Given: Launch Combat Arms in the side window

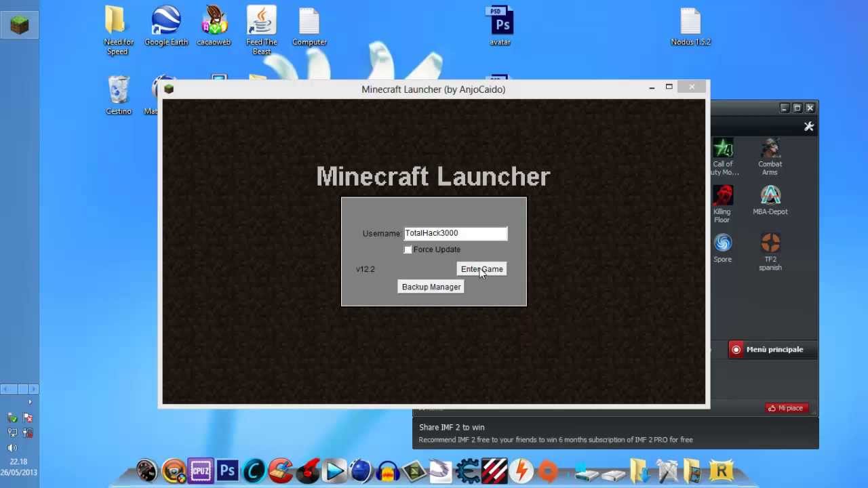Looking at the screenshot, I should click(770, 157).
